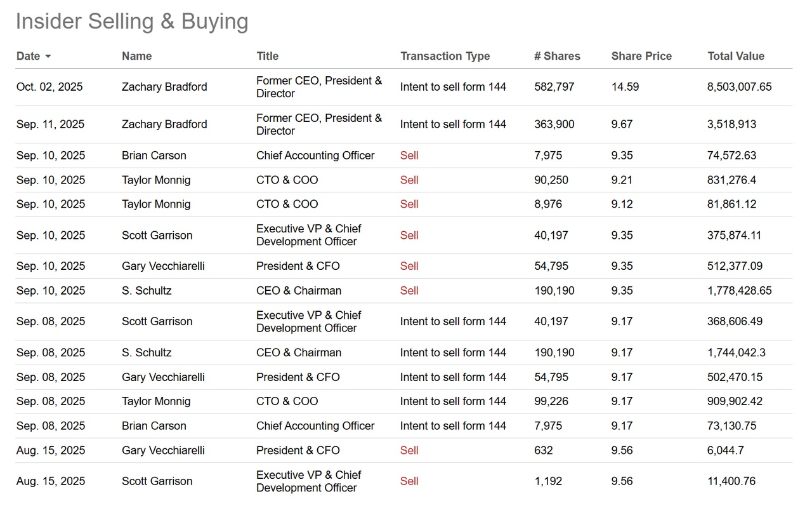Select the 1,778,428.65 total value cell
Screen dimensions: 812x508
point(739,291)
